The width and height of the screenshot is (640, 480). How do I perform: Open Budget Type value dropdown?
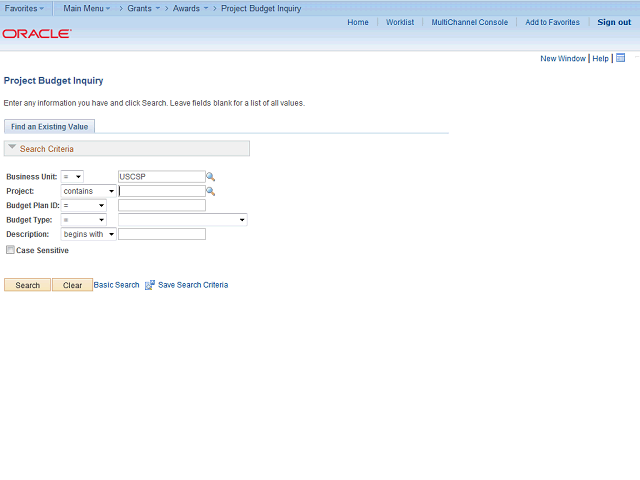click(183, 220)
